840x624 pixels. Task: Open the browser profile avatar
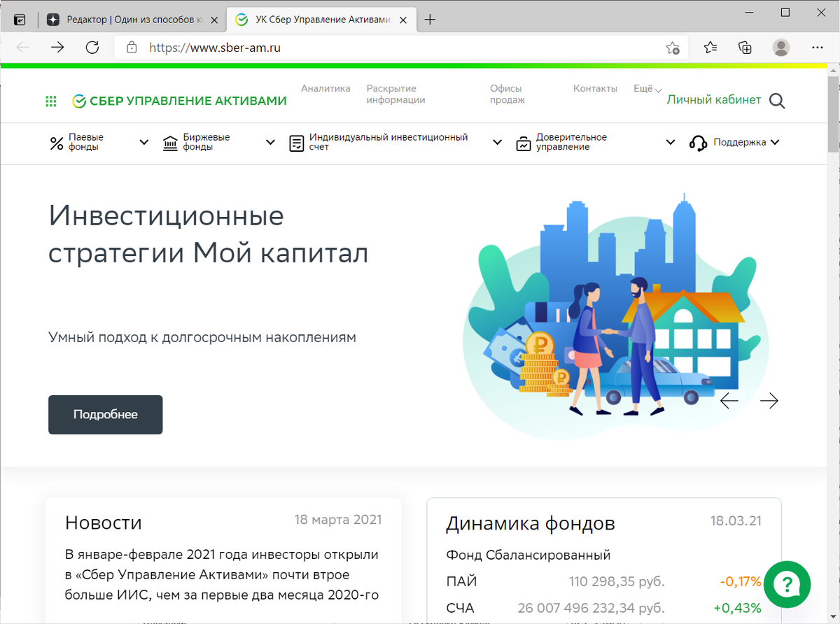pos(781,48)
